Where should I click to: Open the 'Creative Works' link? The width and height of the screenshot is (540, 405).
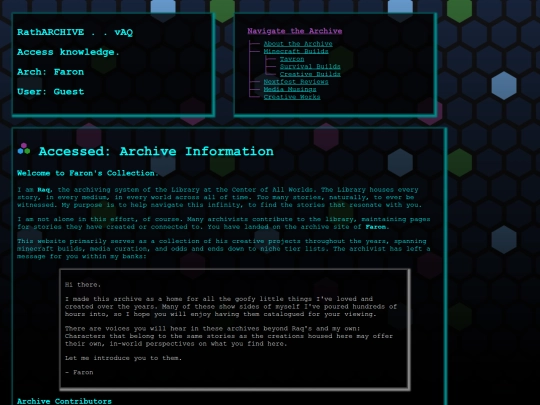coord(292,97)
